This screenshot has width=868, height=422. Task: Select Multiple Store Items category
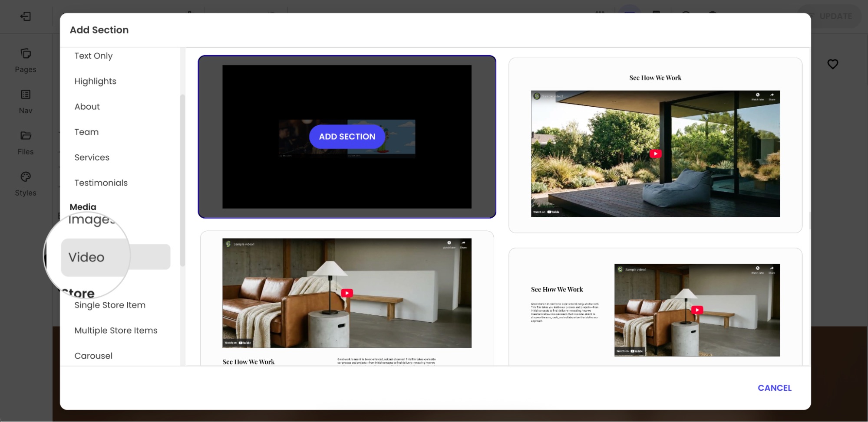pyautogui.click(x=116, y=330)
